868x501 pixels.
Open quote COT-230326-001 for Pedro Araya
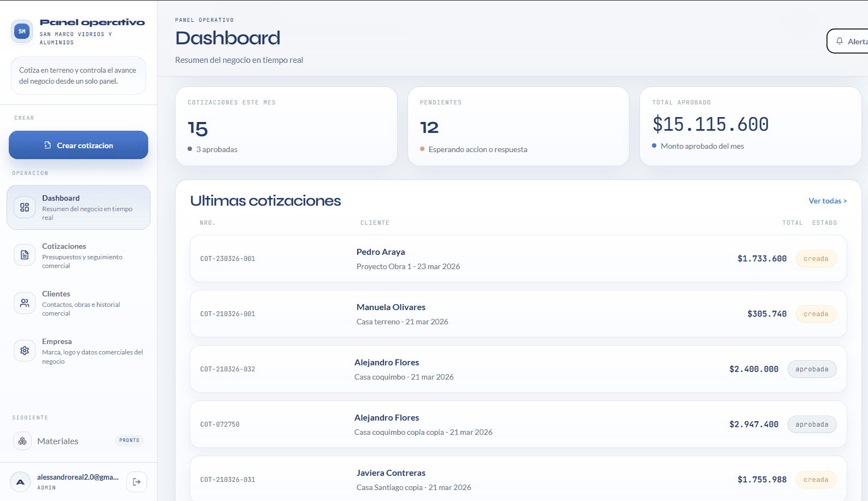pyautogui.click(x=517, y=259)
